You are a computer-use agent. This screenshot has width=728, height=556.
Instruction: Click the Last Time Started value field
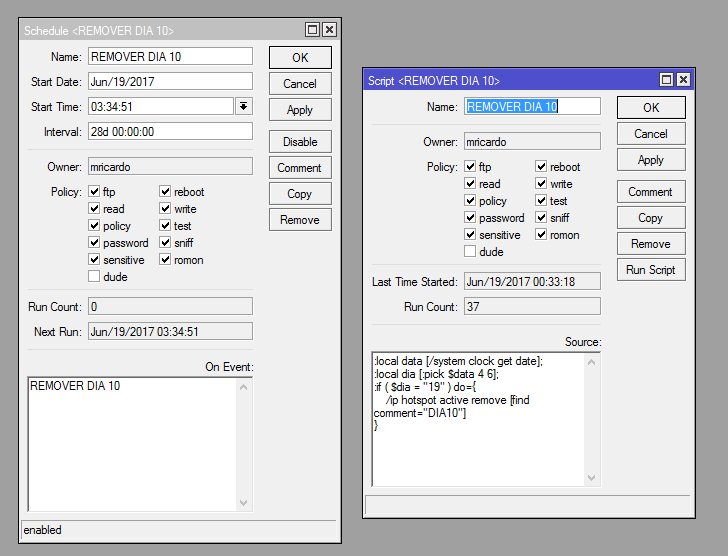tap(532, 281)
